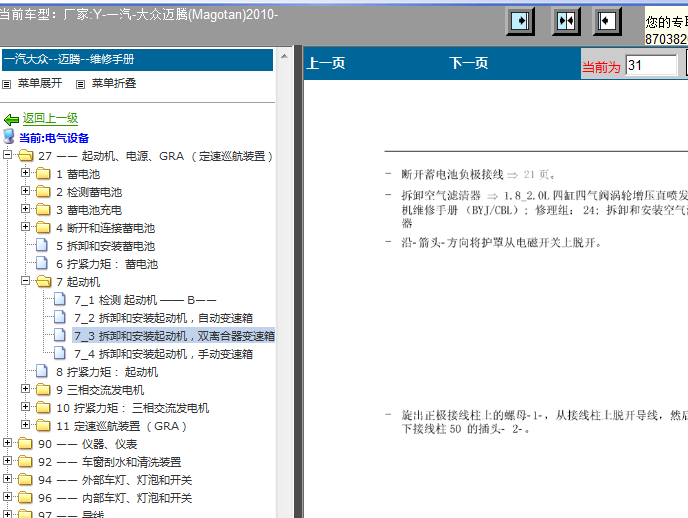
Task: Expand the 2 检测蓄电池 node
Action: pos(25,190)
